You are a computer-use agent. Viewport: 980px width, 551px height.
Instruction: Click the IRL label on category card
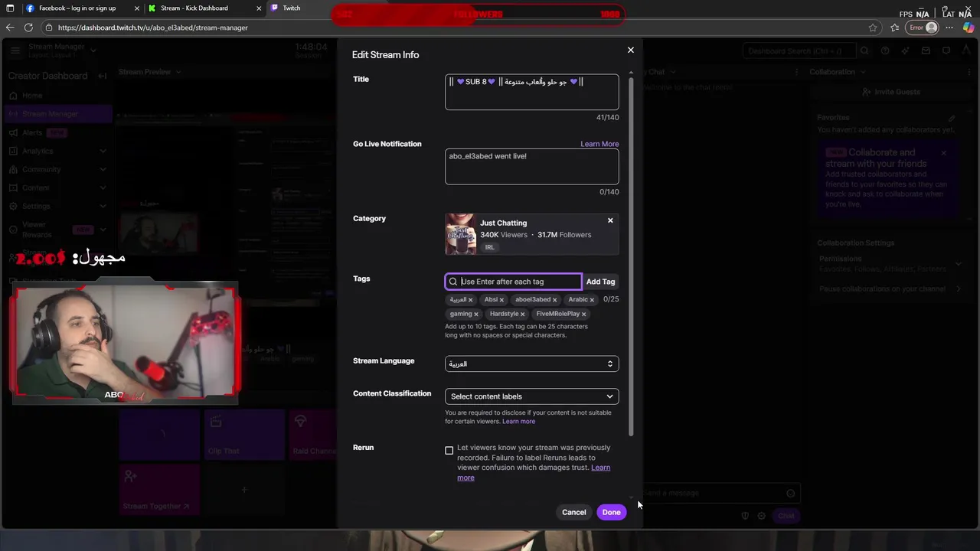[x=489, y=247]
